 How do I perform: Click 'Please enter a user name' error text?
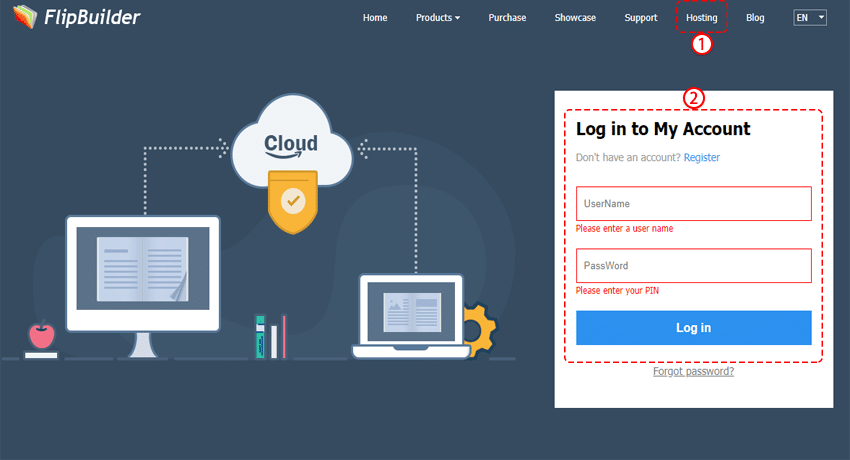tap(624, 229)
